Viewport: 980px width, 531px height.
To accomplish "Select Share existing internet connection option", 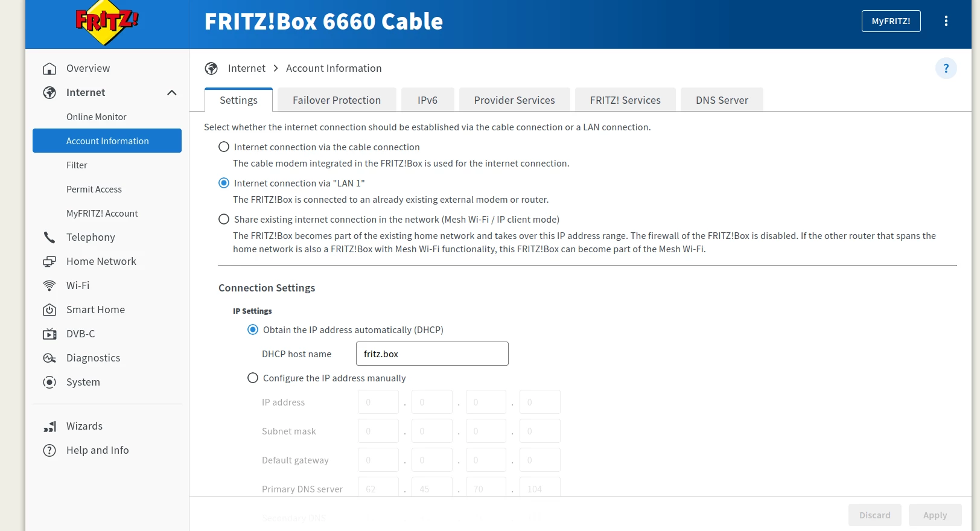I will pyautogui.click(x=224, y=219).
